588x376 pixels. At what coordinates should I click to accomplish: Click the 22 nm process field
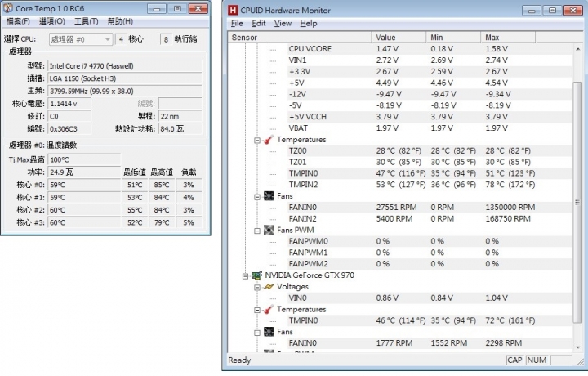pyautogui.click(x=180, y=116)
